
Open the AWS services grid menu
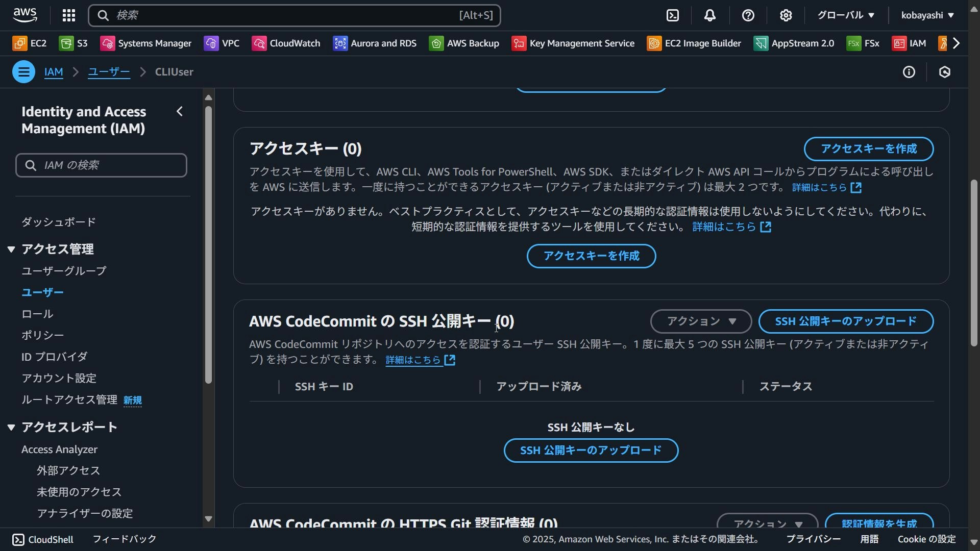[69, 15]
